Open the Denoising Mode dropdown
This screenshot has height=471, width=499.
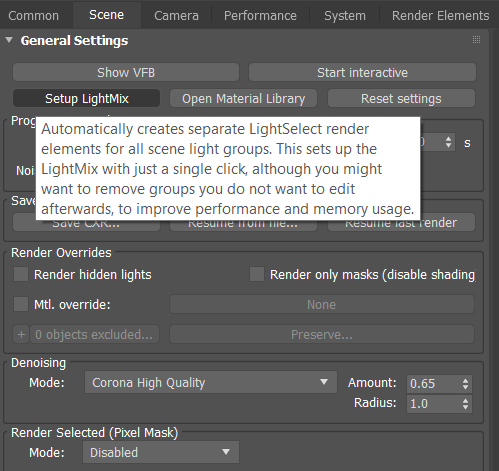(211, 382)
